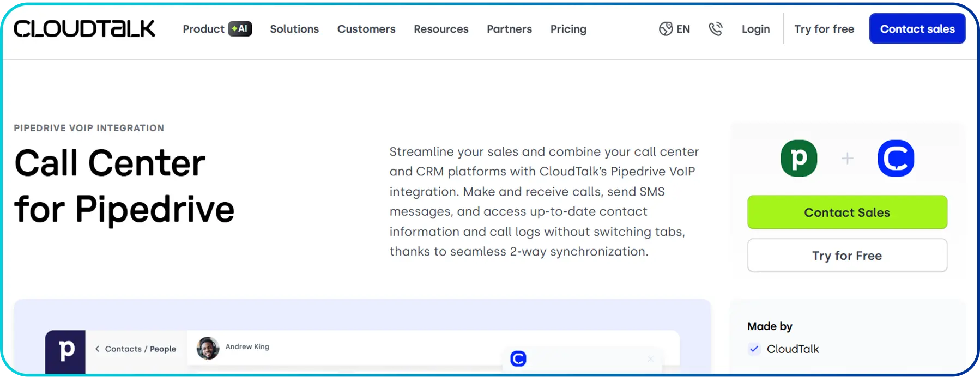
Task: Click the Login link
Action: [755, 29]
